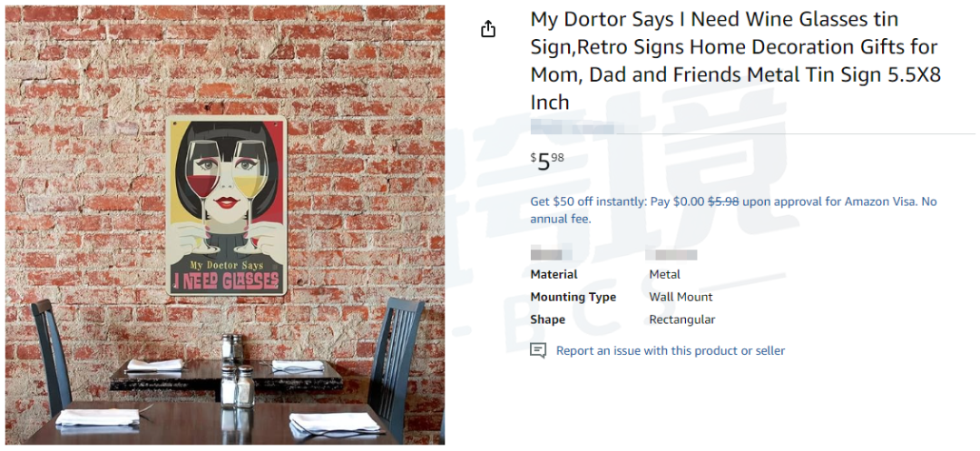Click the "Material" attribute label
This screenshot has width=980, height=451.
pos(554,274)
